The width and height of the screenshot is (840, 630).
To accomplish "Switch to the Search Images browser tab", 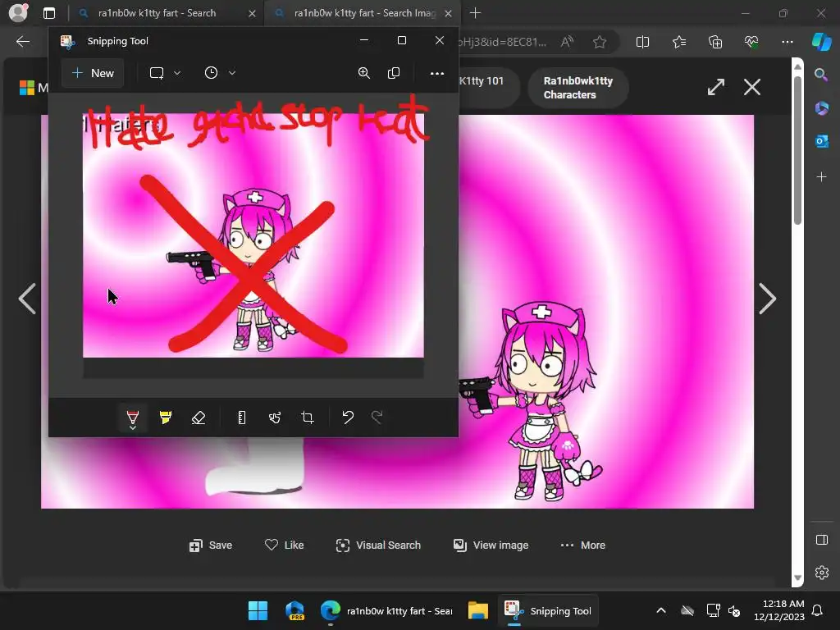I will pos(363,13).
